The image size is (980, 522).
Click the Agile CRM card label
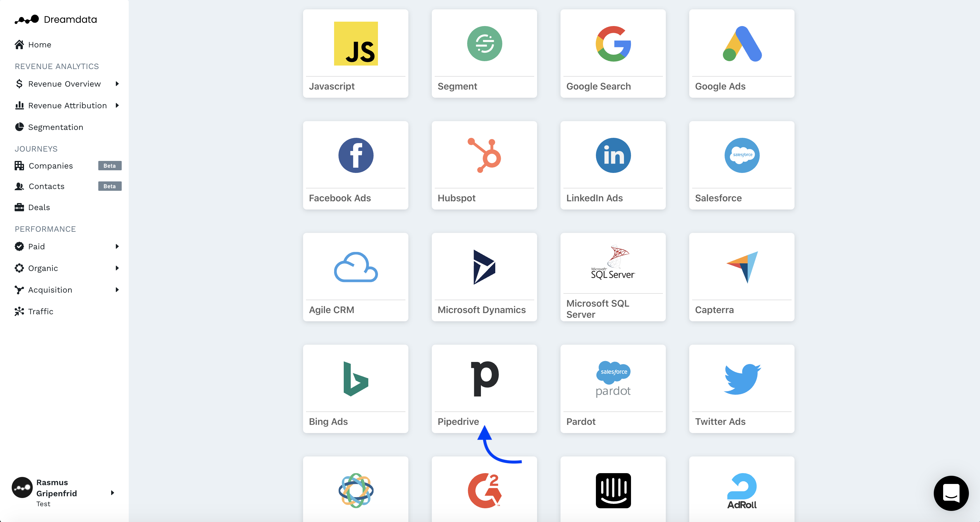point(331,310)
